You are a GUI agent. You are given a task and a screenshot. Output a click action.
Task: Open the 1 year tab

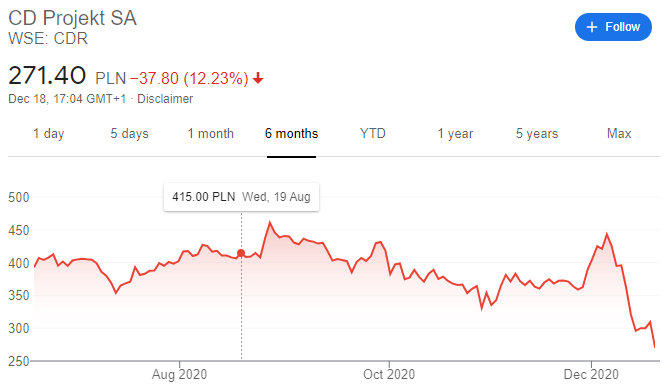[455, 133]
